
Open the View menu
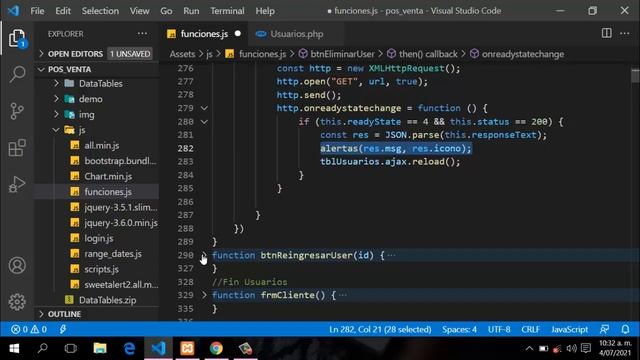140,11
